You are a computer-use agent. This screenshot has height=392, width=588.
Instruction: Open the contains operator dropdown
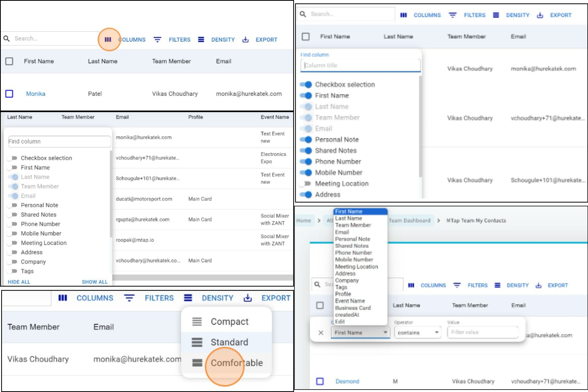tap(418, 333)
